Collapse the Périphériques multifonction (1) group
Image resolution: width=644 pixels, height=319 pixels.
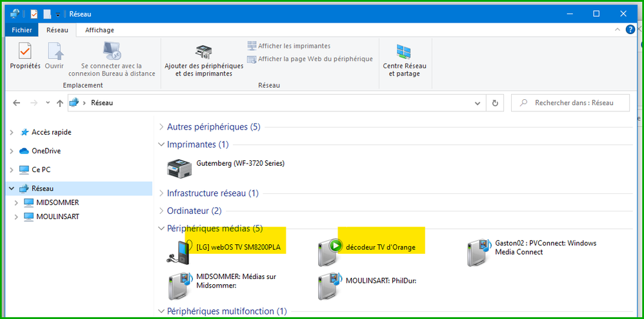tap(161, 311)
